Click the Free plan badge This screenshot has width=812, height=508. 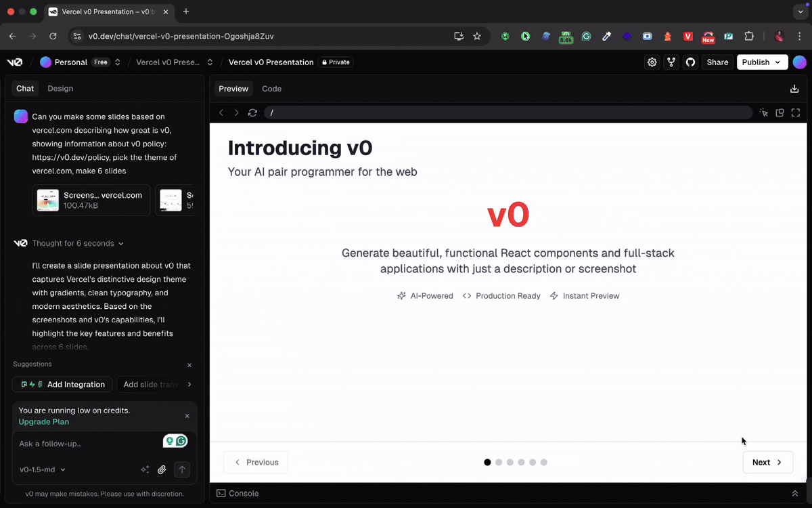point(101,62)
